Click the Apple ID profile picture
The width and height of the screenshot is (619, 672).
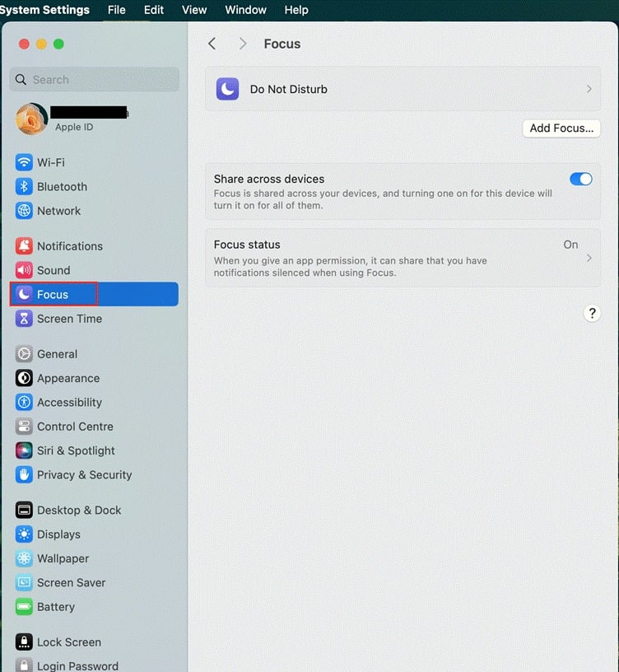(32, 119)
